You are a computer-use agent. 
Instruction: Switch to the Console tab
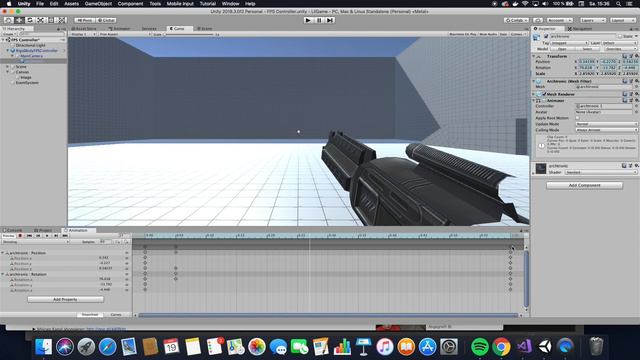tap(12, 230)
